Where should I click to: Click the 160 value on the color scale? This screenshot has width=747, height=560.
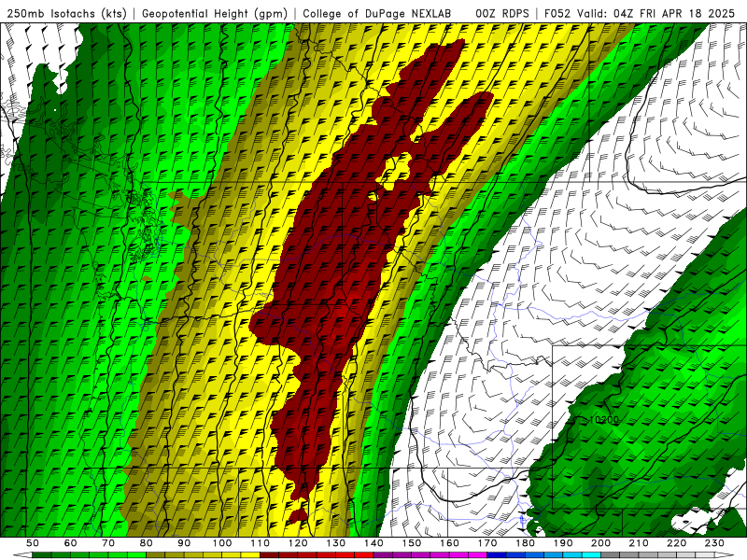449,543
